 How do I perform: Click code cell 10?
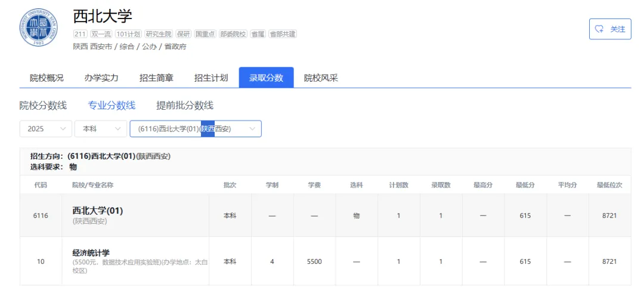[x=41, y=261]
